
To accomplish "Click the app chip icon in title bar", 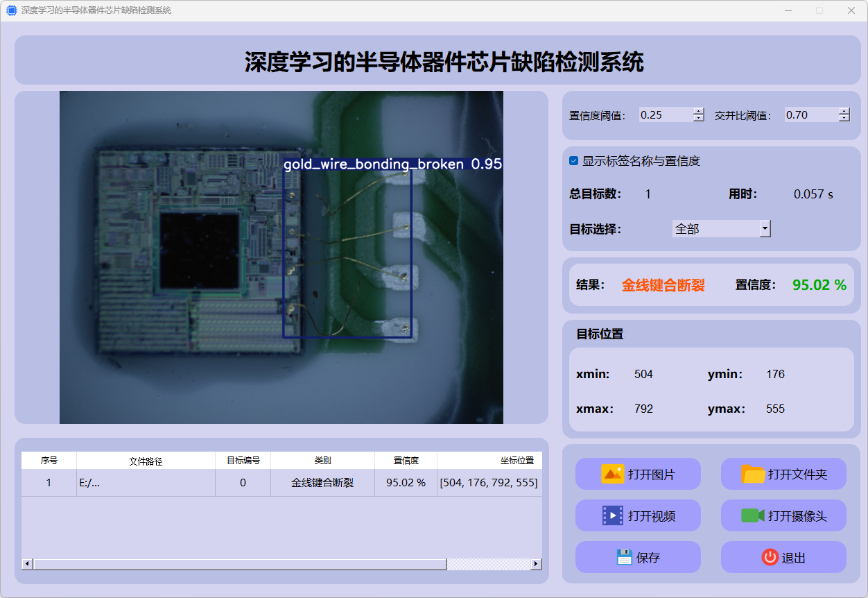I will pos(11,10).
